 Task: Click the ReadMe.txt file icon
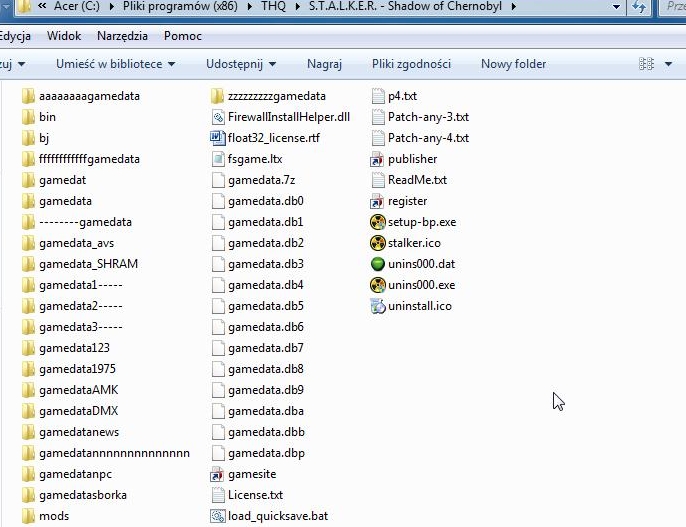(x=378, y=180)
